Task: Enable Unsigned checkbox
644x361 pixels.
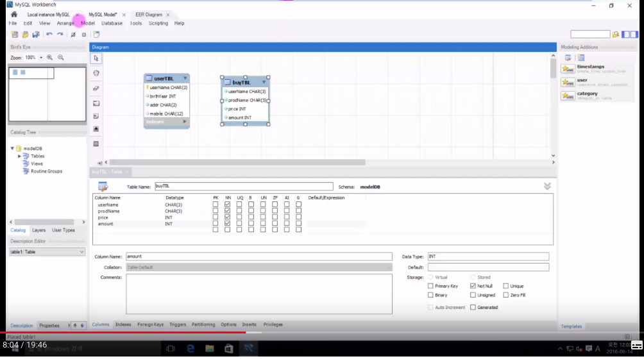Action: [x=473, y=295]
